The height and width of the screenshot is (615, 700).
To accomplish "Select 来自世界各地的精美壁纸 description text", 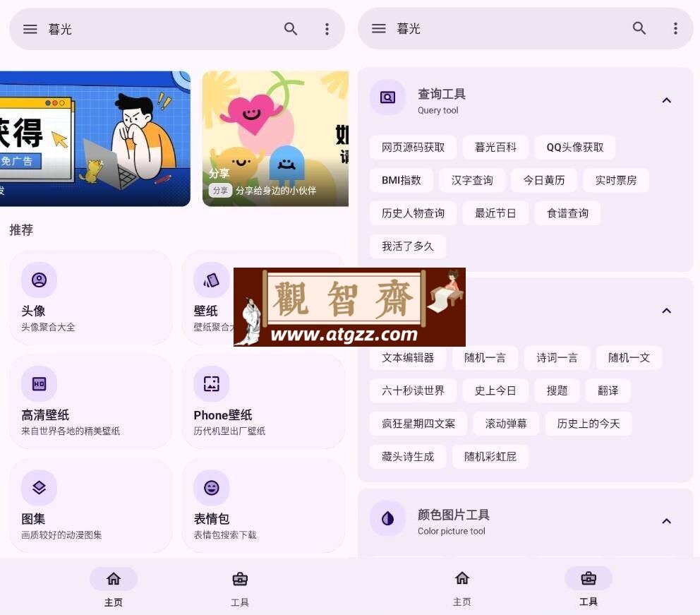I will point(71,431).
